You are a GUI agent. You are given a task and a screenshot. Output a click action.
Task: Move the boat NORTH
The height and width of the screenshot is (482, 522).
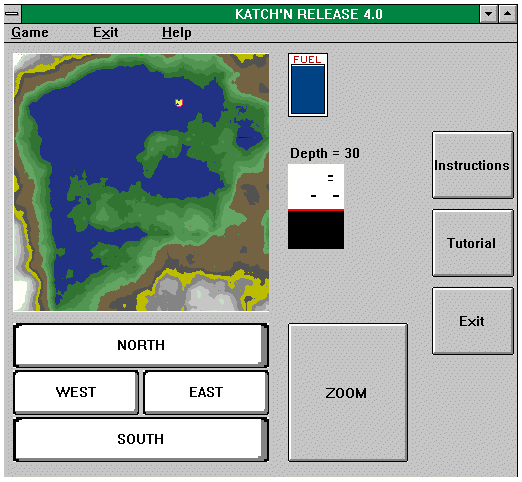point(141,345)
